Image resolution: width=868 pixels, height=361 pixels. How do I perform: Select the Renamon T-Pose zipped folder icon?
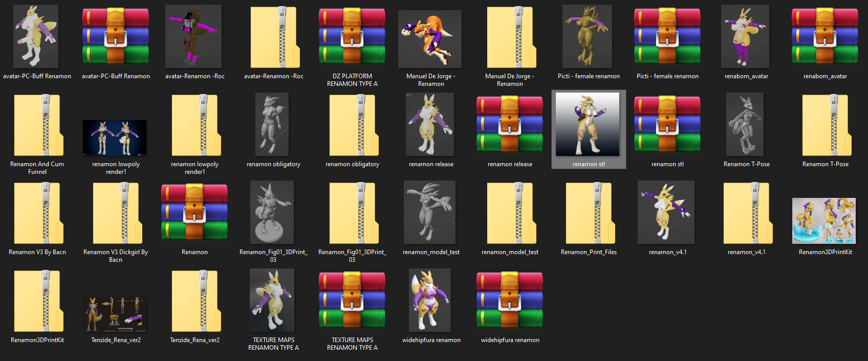tap(827, 125)
